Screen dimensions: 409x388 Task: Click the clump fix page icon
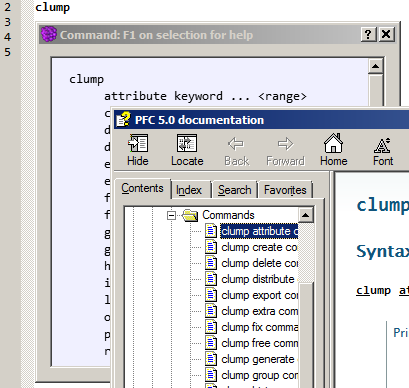coord(211,327)
